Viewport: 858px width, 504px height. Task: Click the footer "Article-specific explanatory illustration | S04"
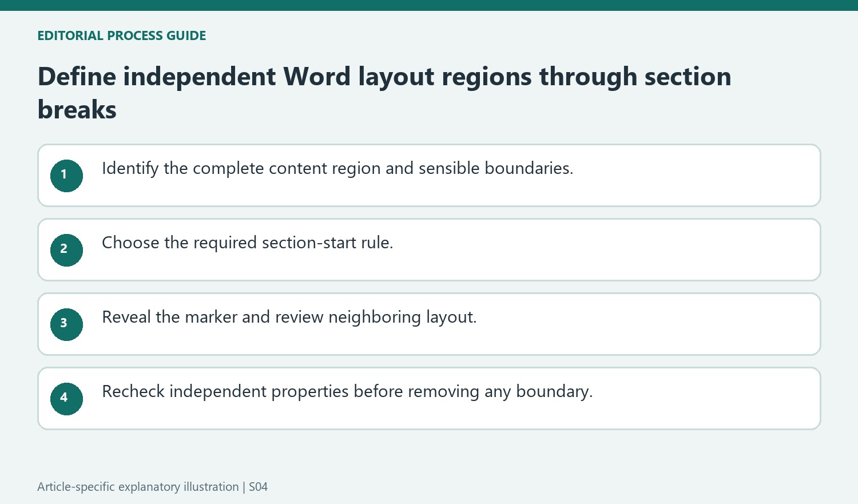point(153,487)
